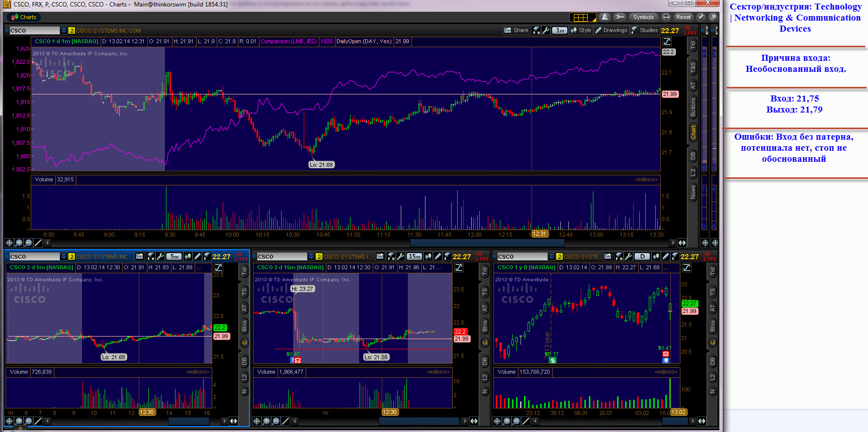Click red phone event icon on 15m chart

pyautogui.click(x=297, y=360)
